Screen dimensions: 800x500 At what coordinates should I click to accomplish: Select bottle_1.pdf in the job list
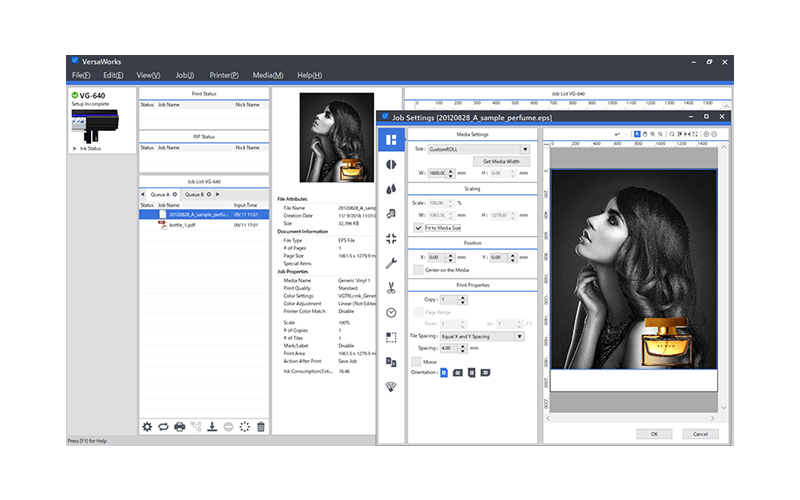(180, 225)
